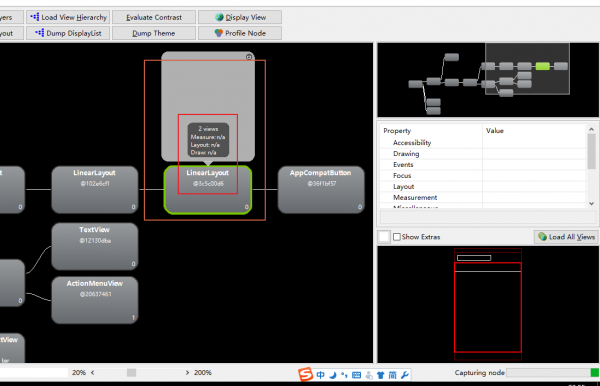Open the soft keyboard icon in IME bar
The width and height of the screenshot is (600, 386).
click(x=356, y=375)
